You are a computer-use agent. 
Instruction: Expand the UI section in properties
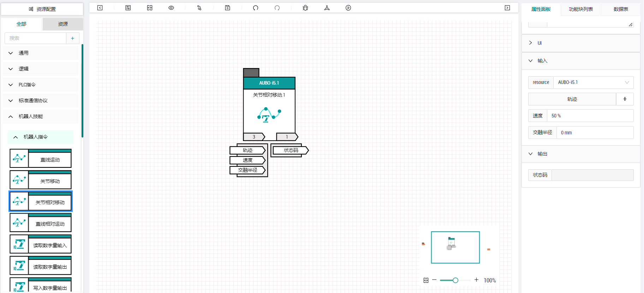[x=581, y=43]
